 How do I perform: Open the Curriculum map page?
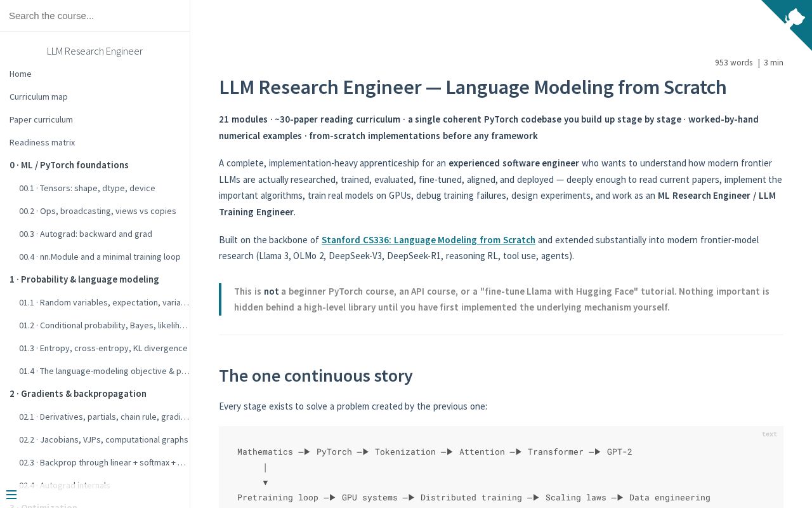(x=39, y=97)
